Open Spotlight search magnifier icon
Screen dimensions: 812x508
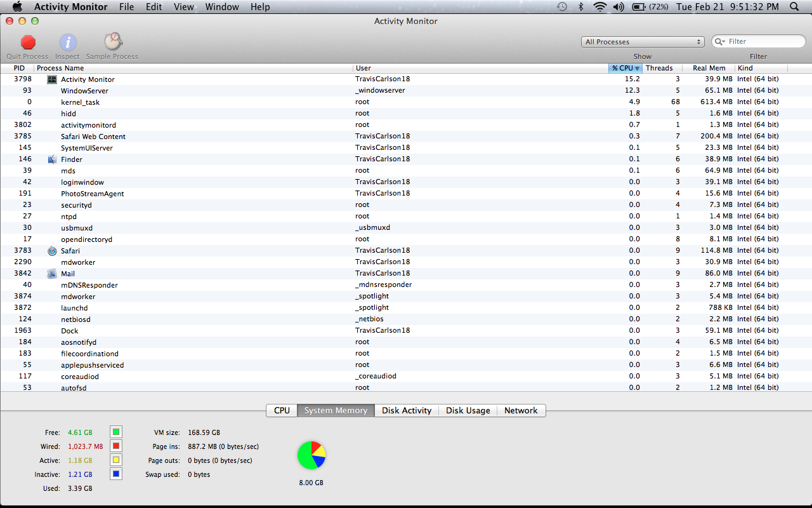click(x=794, y=7)
